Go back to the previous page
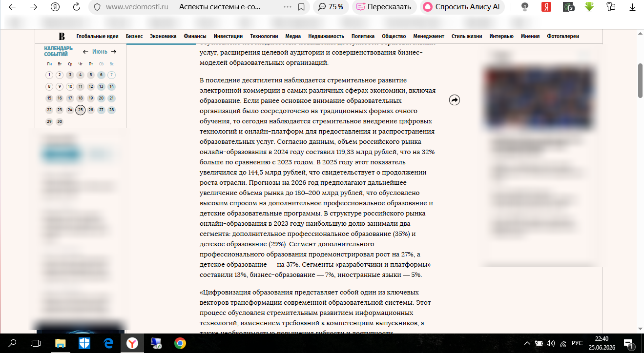The image size is (644, 353). coord(12,7)
